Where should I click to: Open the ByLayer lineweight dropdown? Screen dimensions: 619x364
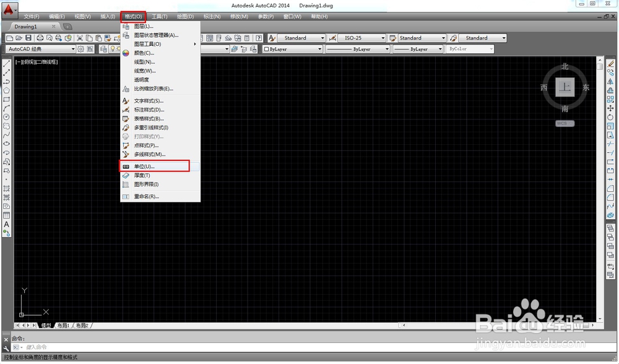pos(418,49)
